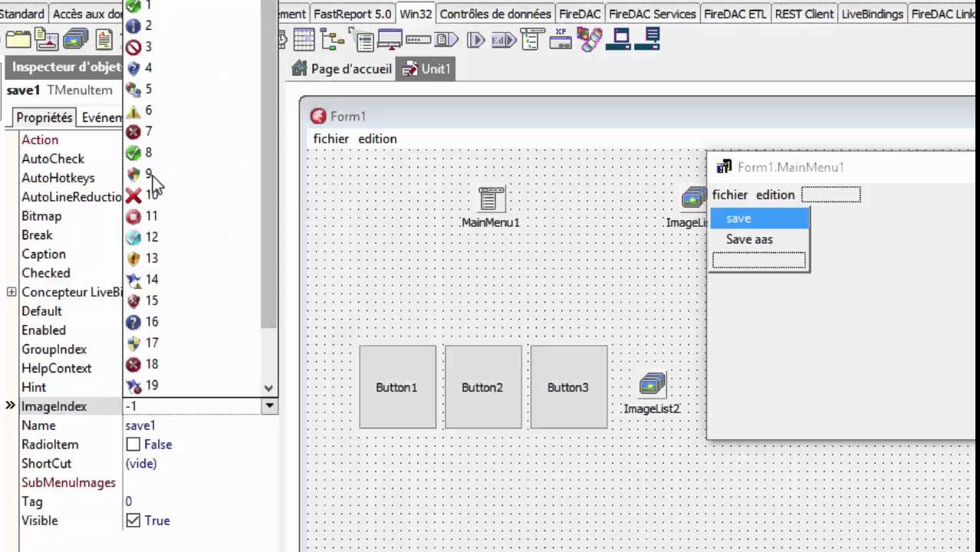Click edition in the MainMenu1 designer
980x552 pixels.
(775, 195)
